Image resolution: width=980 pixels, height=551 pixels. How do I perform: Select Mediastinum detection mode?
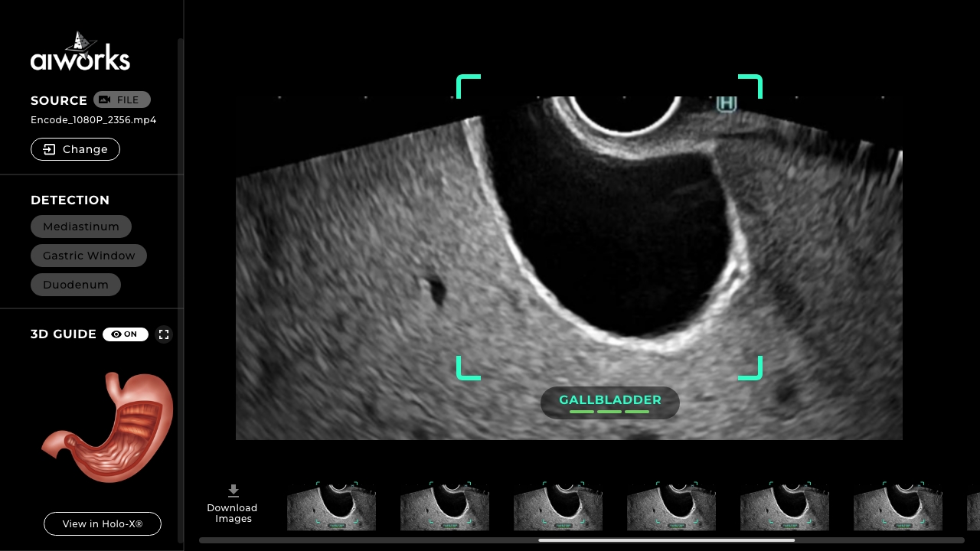click(x=81, y=227)
